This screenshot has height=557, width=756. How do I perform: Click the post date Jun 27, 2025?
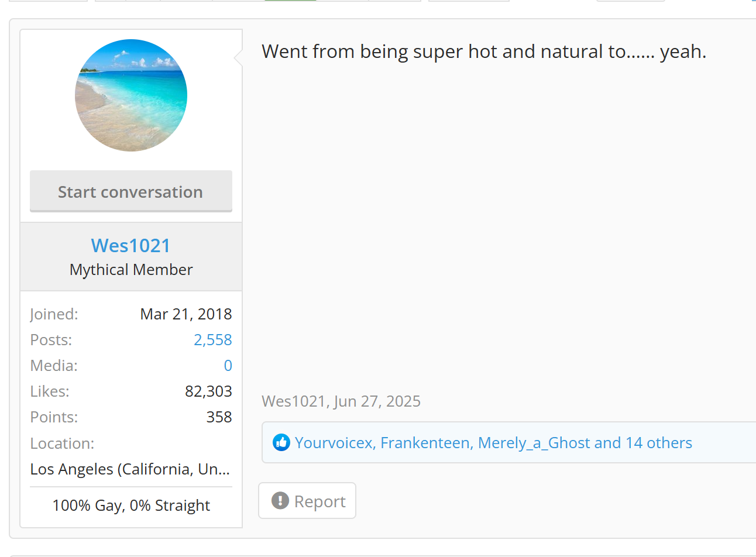click(x=377, y=401)
